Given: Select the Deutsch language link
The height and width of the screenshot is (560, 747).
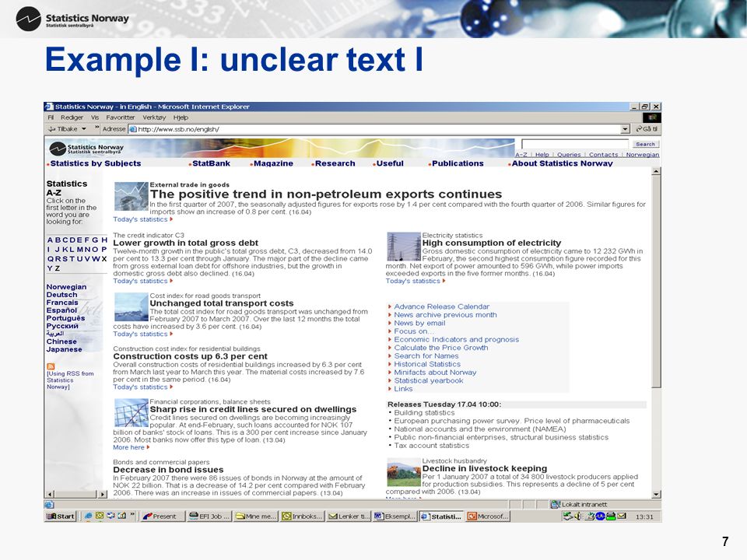Looking at the screenshot, I should (x=62, y=295).
